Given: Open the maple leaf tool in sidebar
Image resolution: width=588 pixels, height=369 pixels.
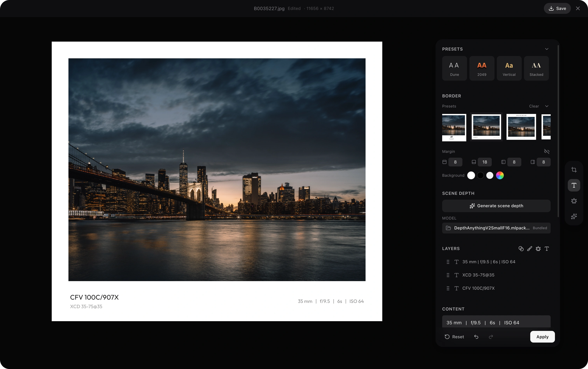Looking at the screenshot, I should tap(574, 201).
